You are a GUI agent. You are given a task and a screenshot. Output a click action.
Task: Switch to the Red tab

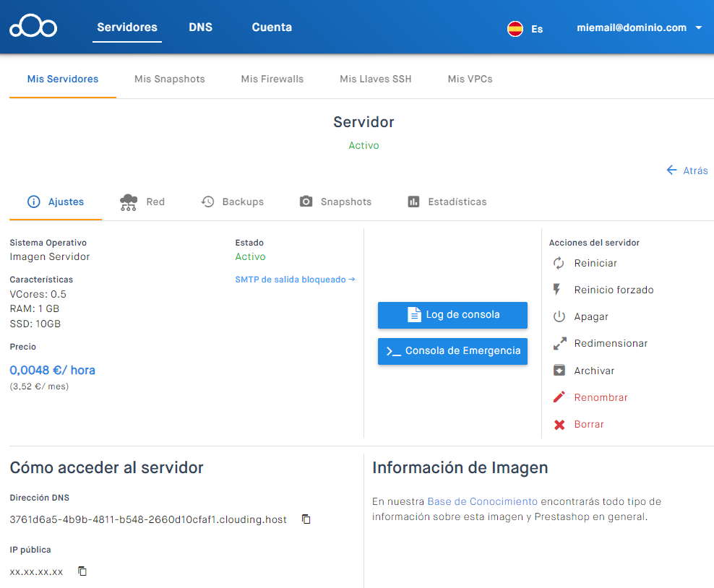click(x=143, y=202)
